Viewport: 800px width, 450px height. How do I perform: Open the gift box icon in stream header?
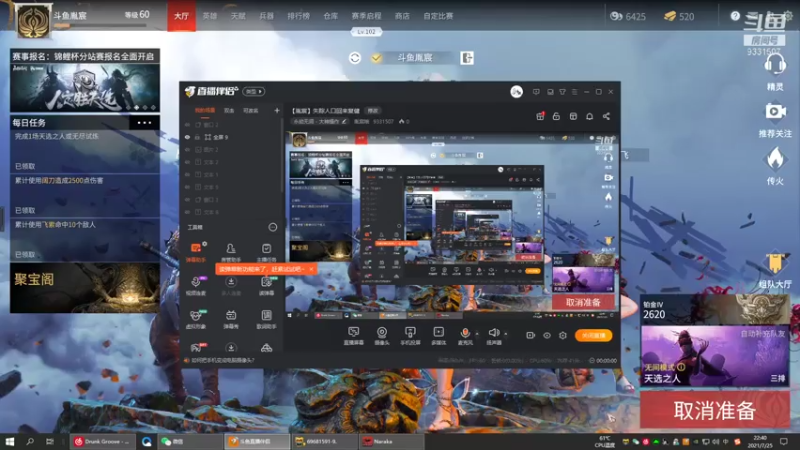coord(540,116)
